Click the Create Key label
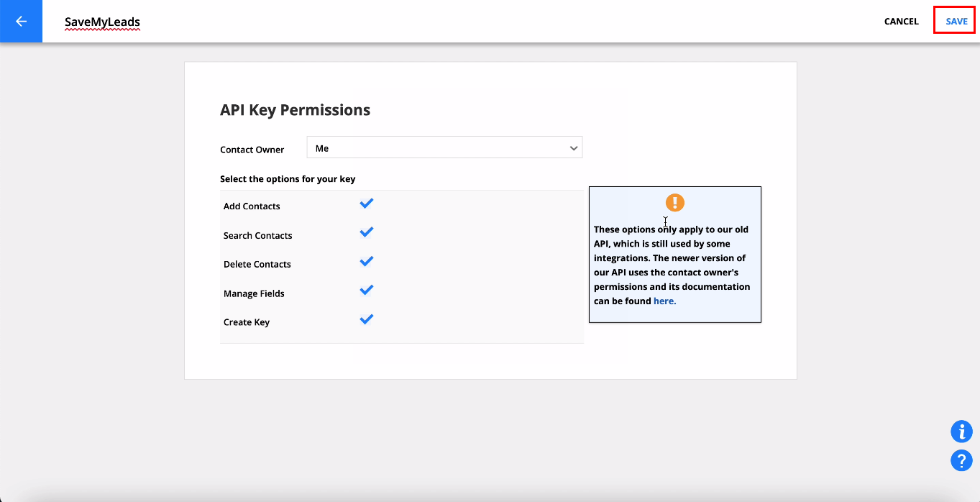 (x=247, y=322)
